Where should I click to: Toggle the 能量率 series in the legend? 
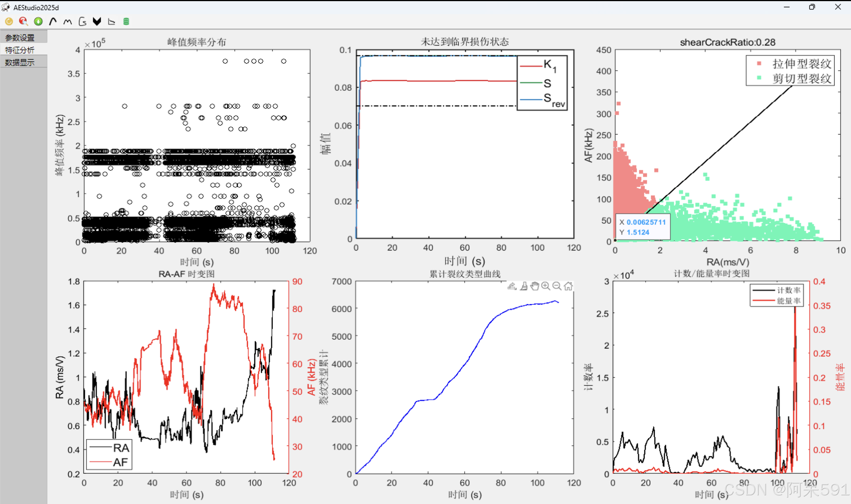coord(788,300)
